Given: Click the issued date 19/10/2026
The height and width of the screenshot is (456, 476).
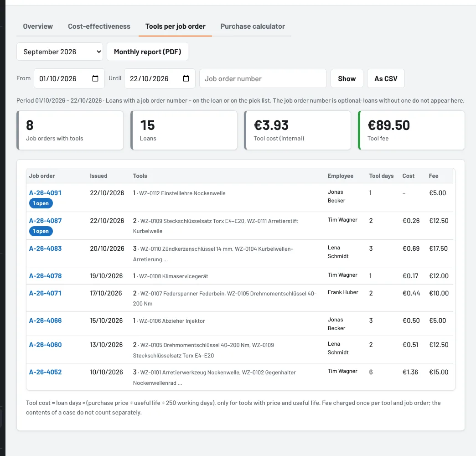Looking at the screenshot, I should pos(106,276).
